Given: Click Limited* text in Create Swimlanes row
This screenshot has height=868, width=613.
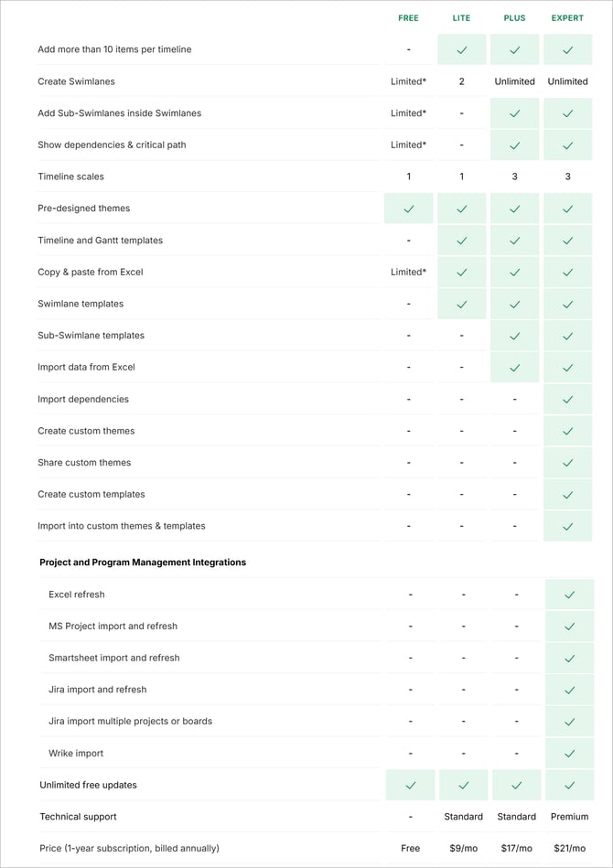Looking at the screenshot, I should 409,81.
